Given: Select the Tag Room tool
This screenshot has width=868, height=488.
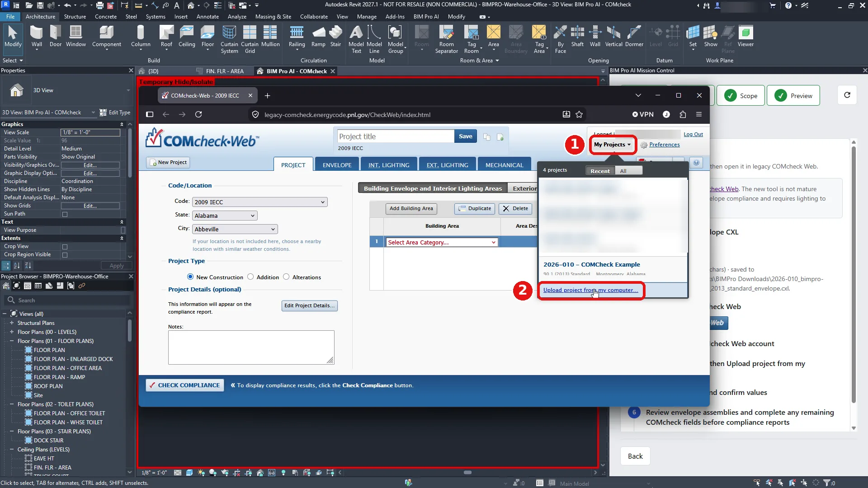Looking at the screenshot, I should pyautogui.click(x=472, y=39).
